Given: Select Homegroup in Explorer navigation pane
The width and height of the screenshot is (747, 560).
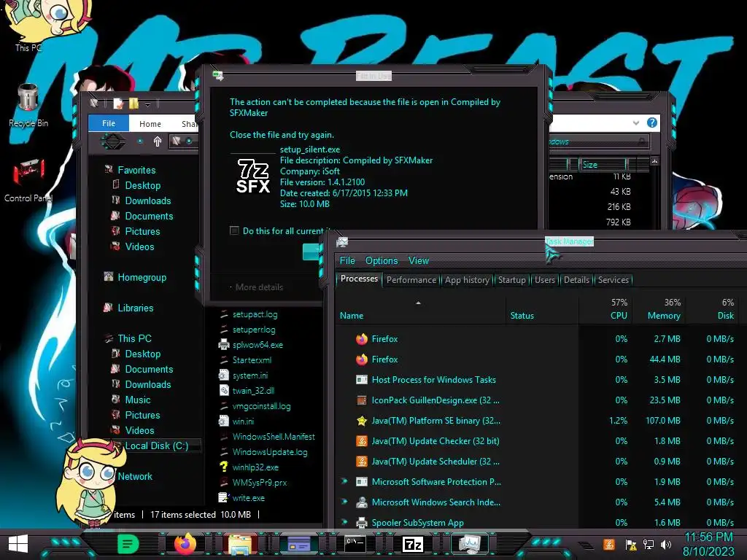Looking at the screenshot, I should (142, 277).
